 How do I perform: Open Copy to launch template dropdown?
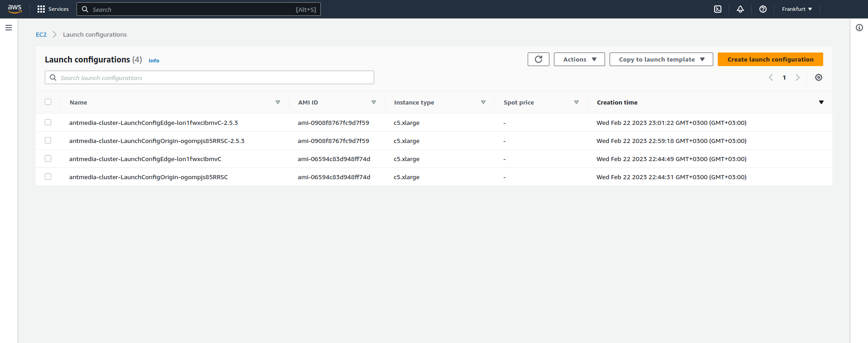661,59
